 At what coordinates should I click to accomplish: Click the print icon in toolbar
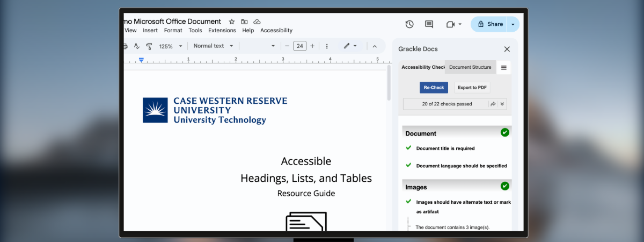click(127, 46)
